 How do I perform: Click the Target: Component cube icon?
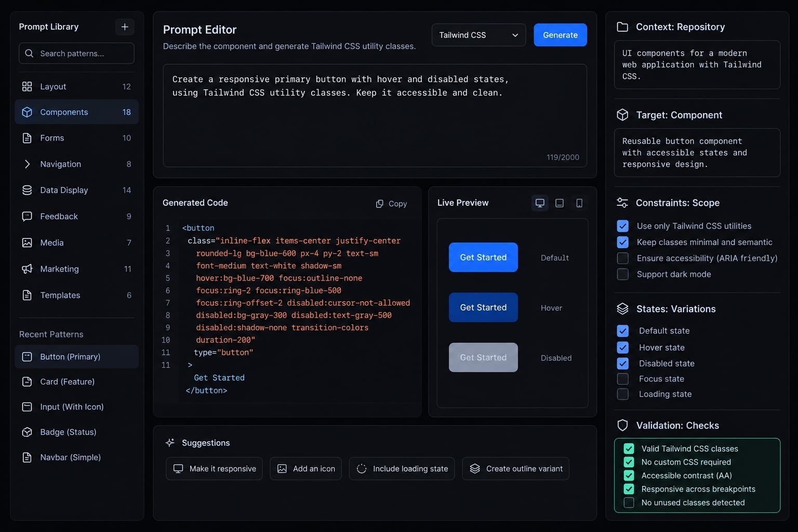(622, 115)
